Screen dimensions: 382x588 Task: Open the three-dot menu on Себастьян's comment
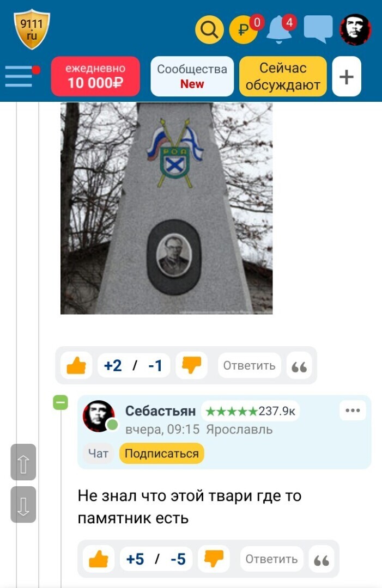[x=353, y=411]
